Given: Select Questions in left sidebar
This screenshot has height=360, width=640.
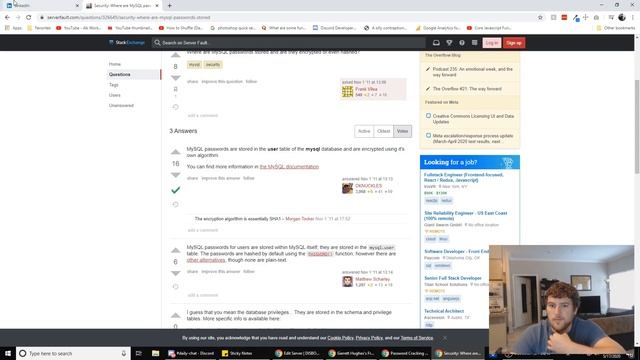Looking at the screenshot, I should (x=134, y=74).
